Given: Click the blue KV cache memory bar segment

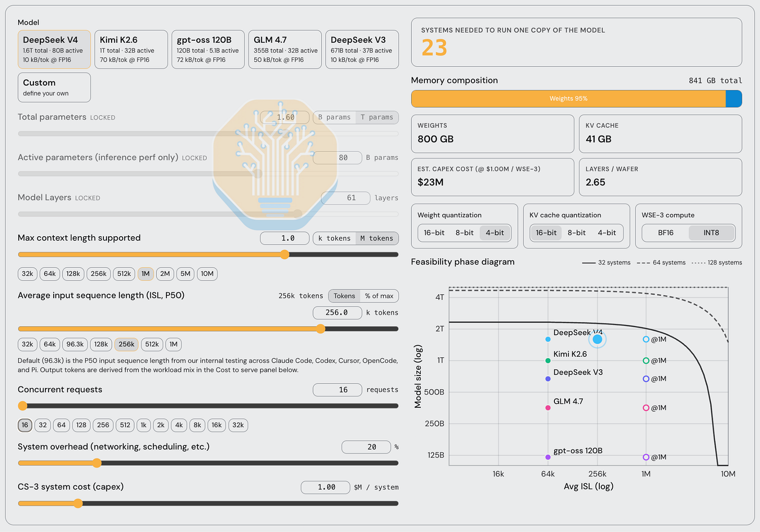Looking at the screenshot, I should pyautogui.click(x=734, y=99).
